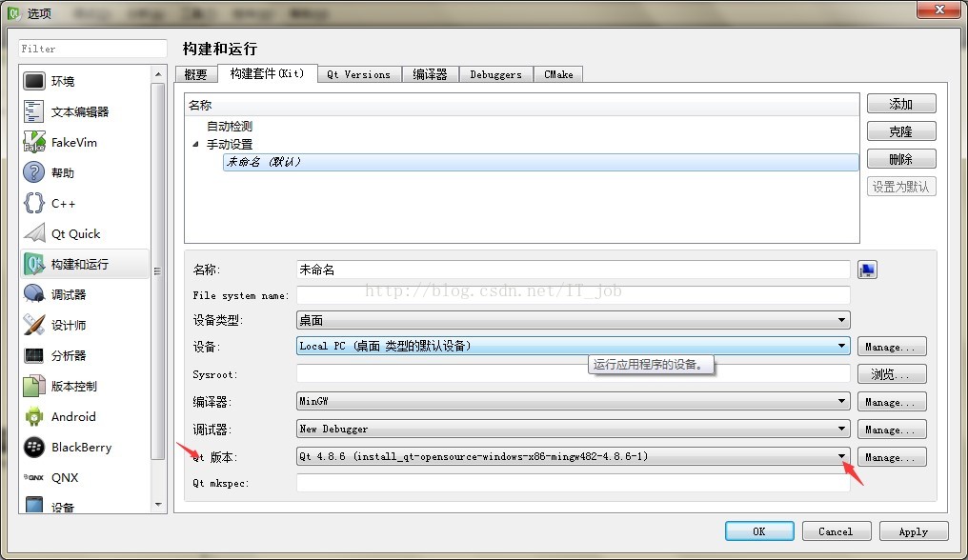The width and height of the screenshot is (968, 560).
Task: Switch to the 概要 tab
Action: (195, 74)
